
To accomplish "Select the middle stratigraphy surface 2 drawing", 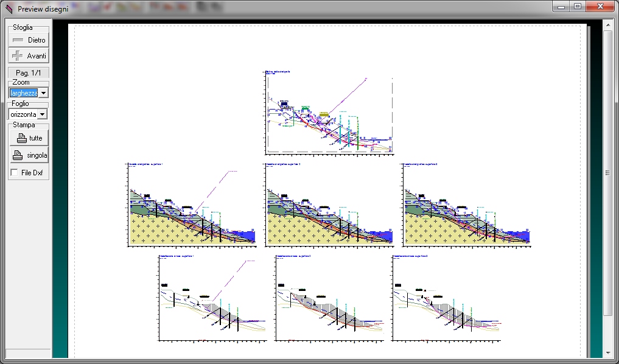I will point(329,205).
